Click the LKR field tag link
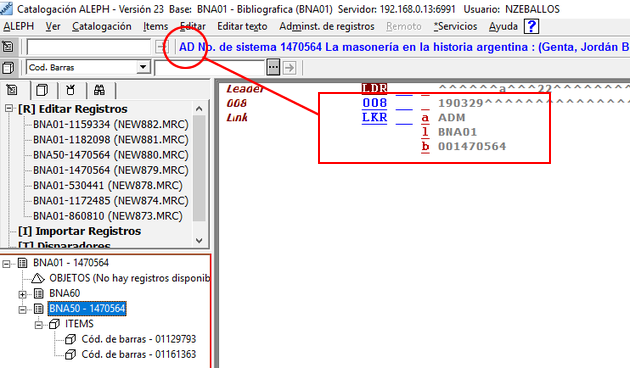The image size is (630, 368). click(374, 118)
